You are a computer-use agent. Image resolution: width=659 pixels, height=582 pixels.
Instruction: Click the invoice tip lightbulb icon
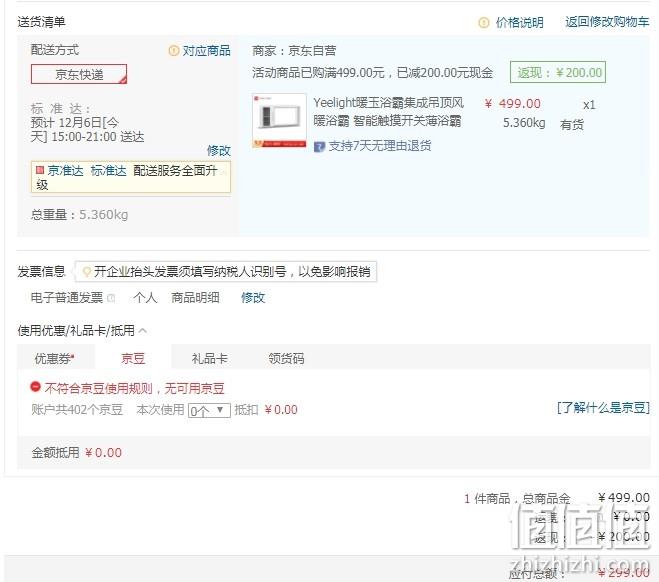tap(87, 272)
